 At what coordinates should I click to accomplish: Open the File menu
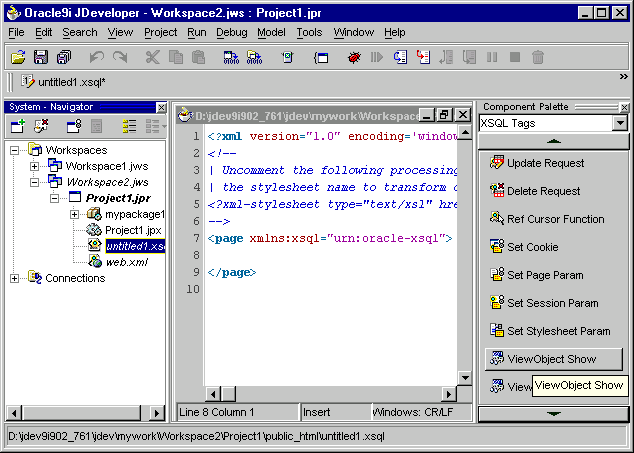tap(16, 32)
